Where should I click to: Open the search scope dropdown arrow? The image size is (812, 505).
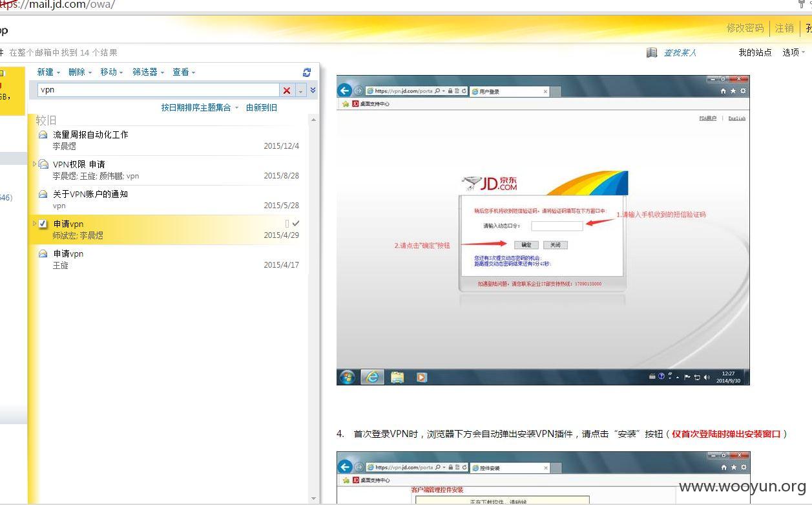click(301, 91)
